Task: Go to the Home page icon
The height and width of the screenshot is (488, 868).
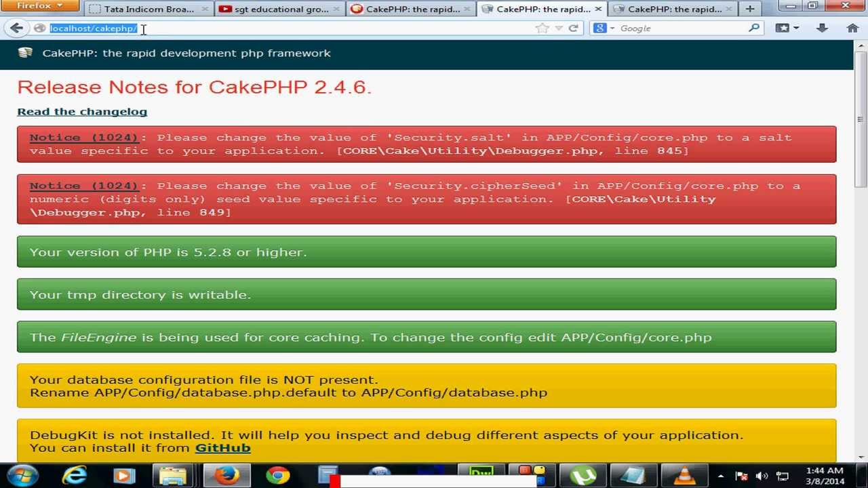Action: (852, 28)
